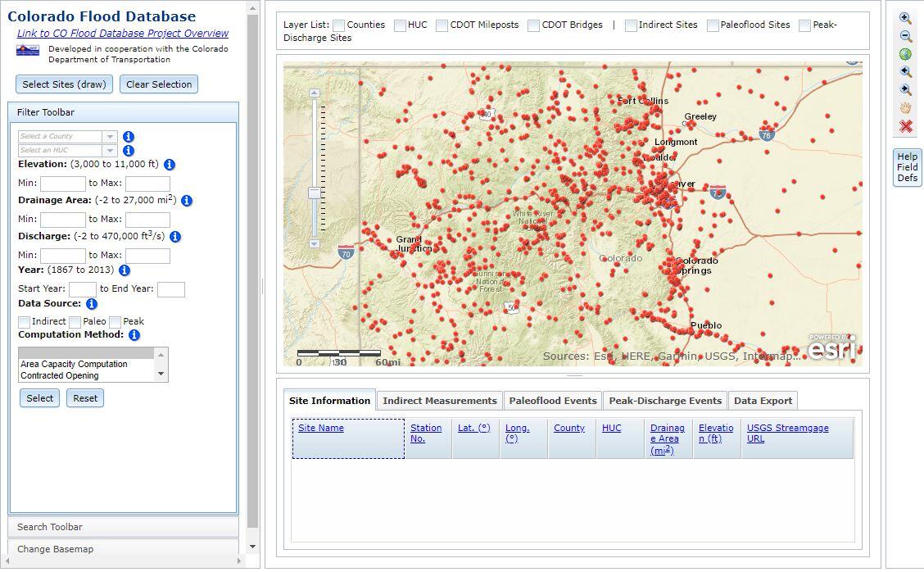Screen dimensions: 924x572
Task: Click Elevation Min input field
Action: click(x=63, y=184)
